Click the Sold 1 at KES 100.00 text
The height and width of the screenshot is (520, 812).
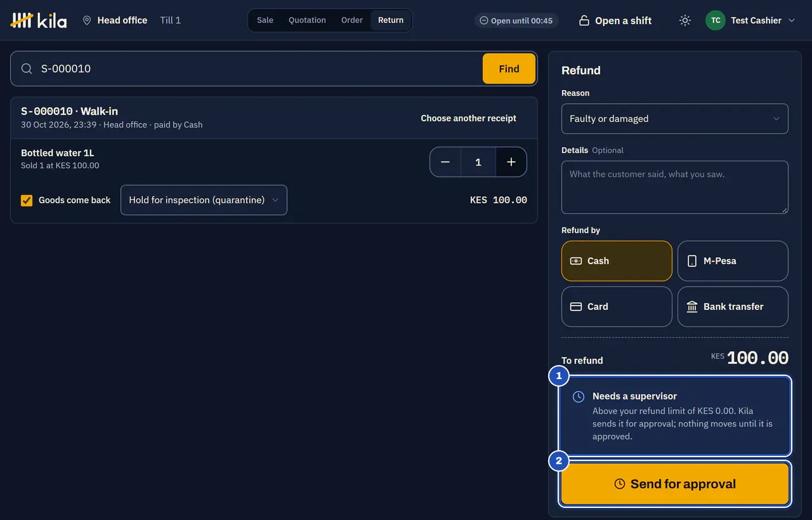[60, 166]
